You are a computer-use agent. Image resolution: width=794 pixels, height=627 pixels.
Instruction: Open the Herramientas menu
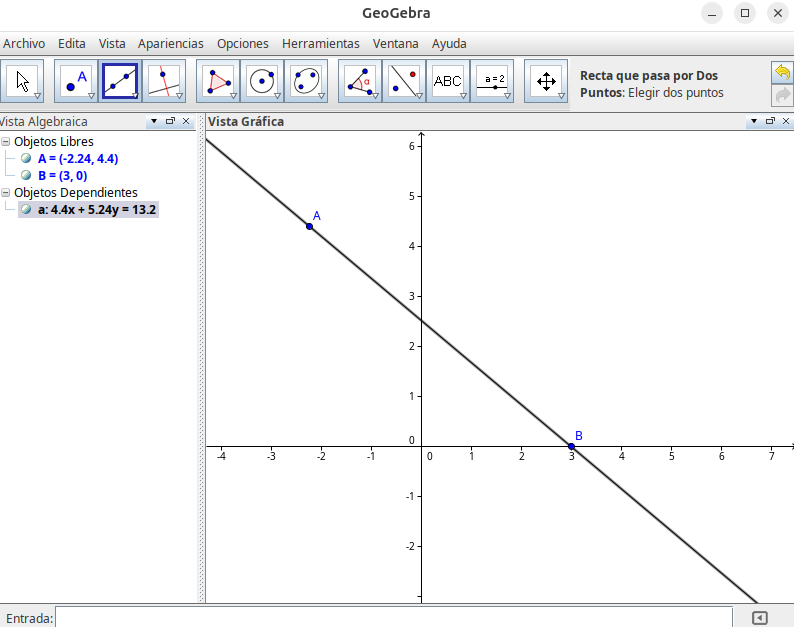point(320,44)
